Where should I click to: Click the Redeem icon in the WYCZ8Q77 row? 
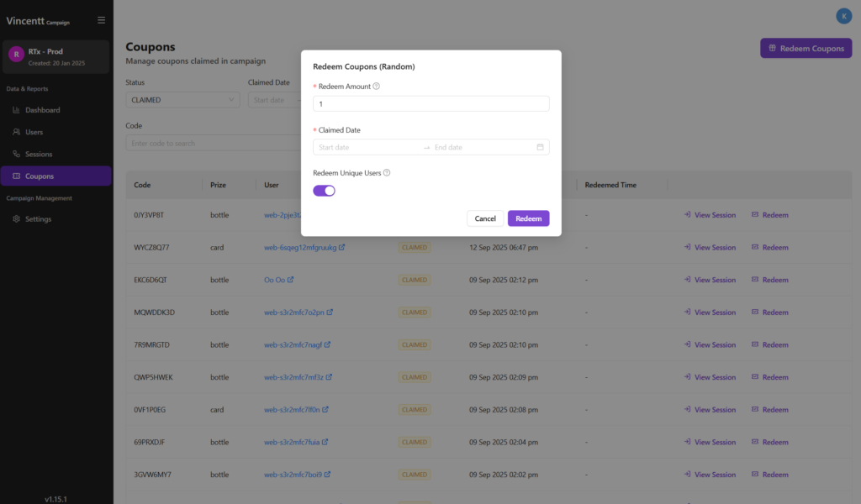(x=755, y=248)
